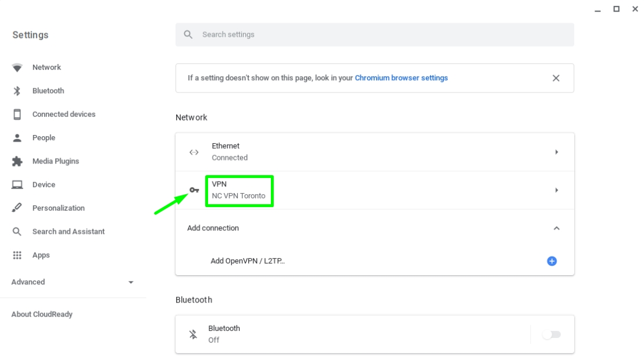
Task: Click the Connected devices phone icon
Action: (x=17, y=114)
